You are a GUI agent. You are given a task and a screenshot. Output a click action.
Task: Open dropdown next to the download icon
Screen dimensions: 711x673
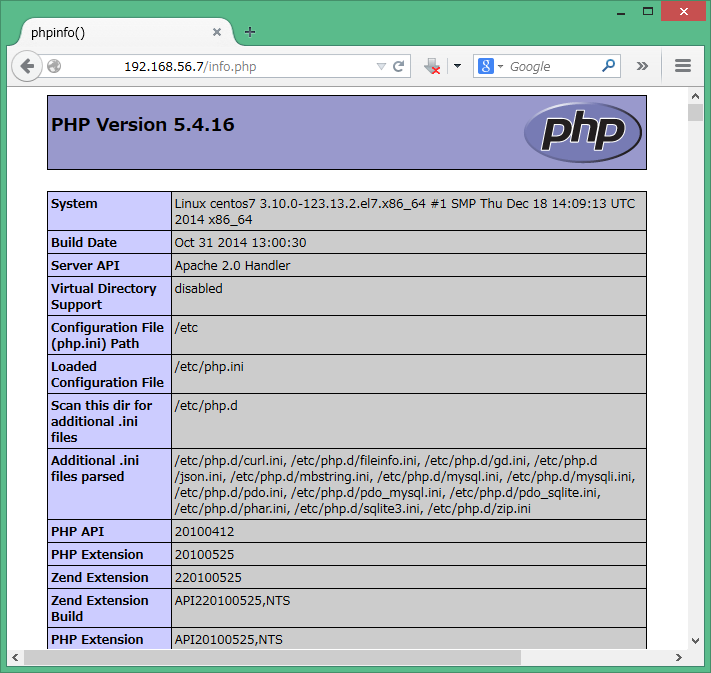457,66
